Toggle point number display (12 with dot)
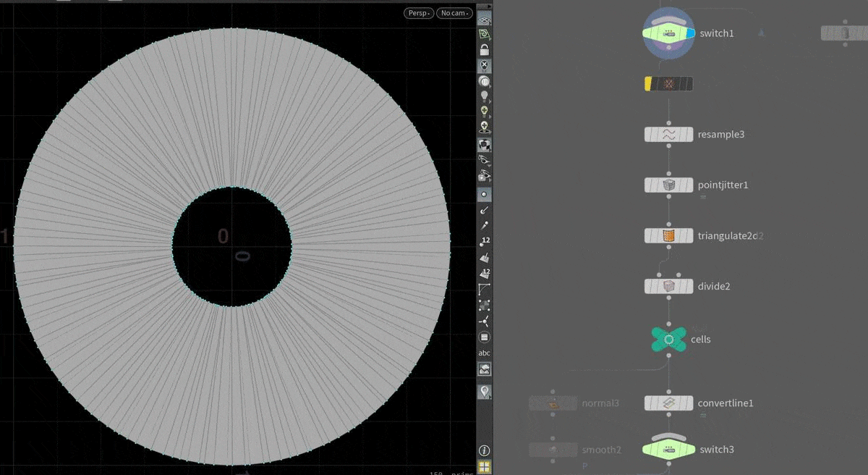The width and height of the screenshot is (868, 475). [x=485, y=241]
